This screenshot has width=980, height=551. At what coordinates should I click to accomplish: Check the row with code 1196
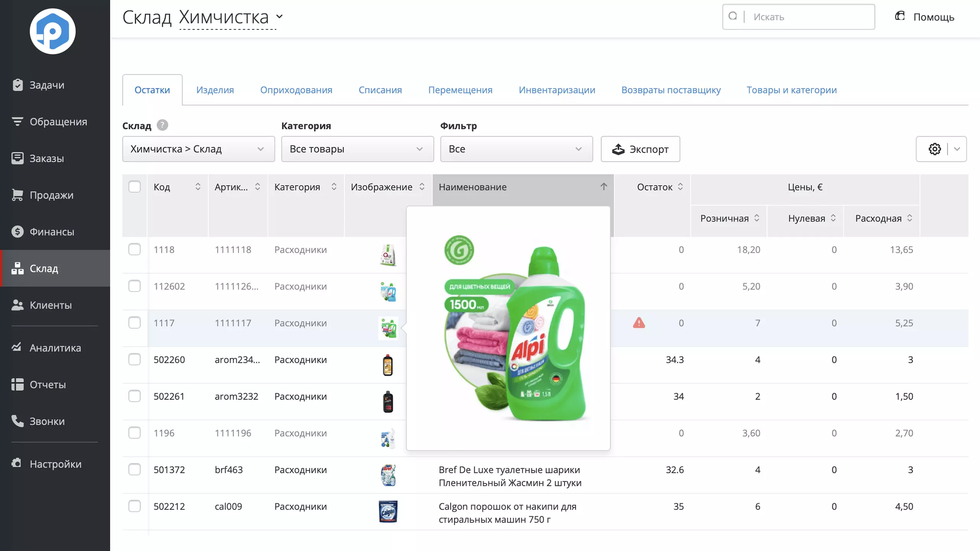(134, 433)
